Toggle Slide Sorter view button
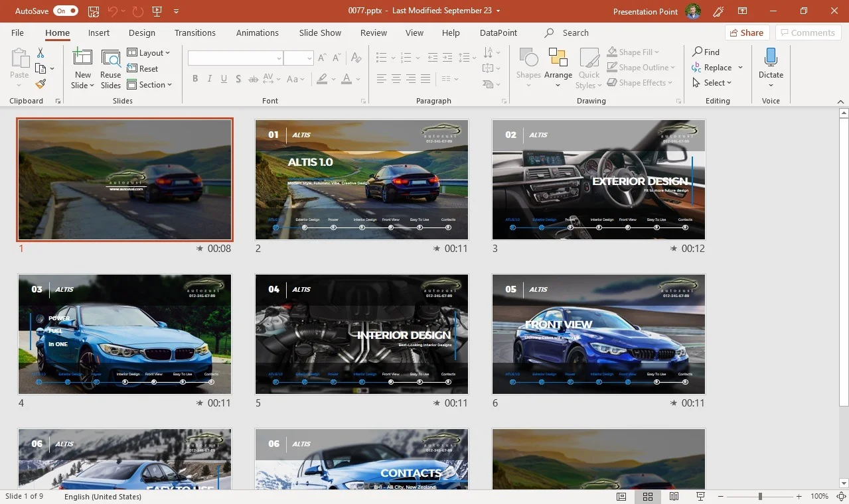 tap(648, 496)
